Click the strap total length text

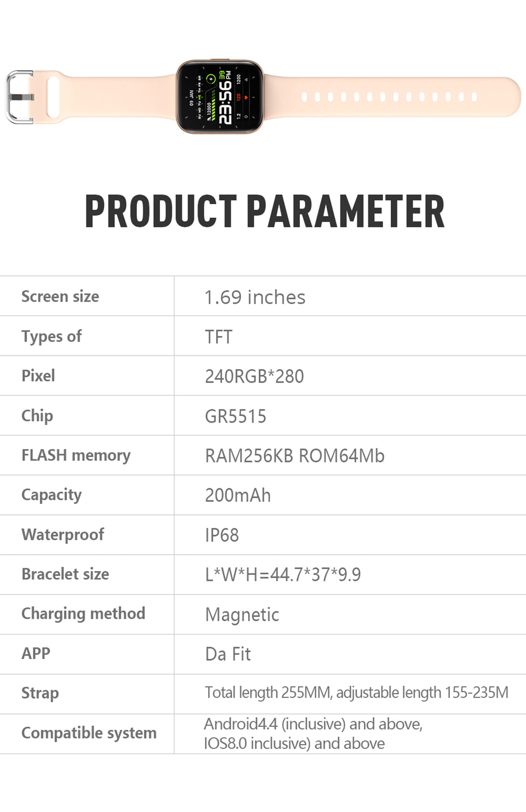[x=356, y=692]
